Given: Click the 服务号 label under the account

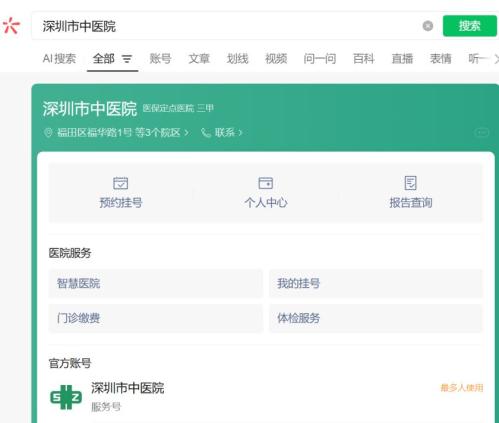Looking at the screenshot, I should point(106,407).
